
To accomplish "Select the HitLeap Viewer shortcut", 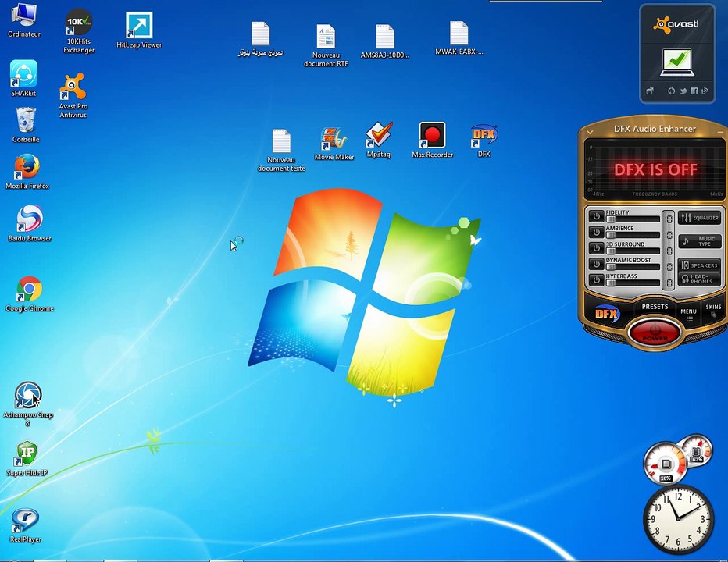I will pos(139,30).
